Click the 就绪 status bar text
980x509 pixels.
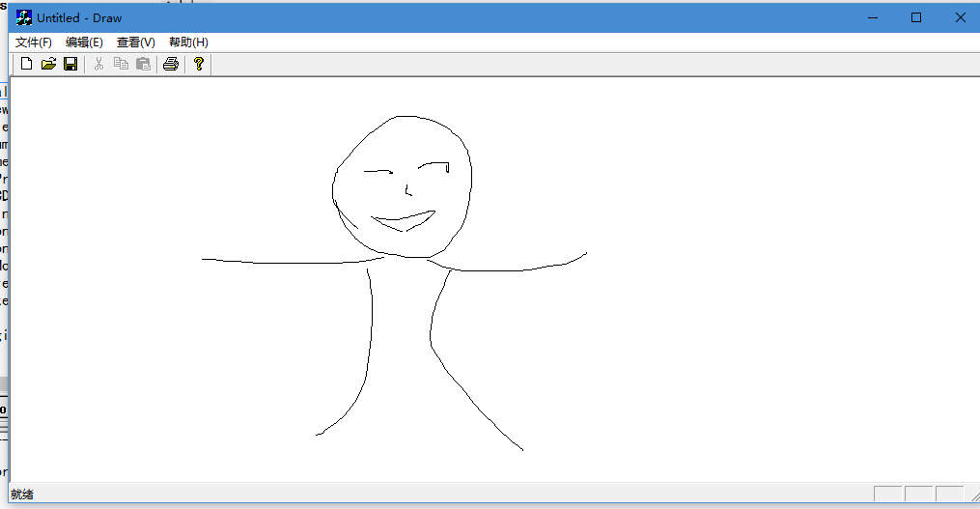[22, 495]
